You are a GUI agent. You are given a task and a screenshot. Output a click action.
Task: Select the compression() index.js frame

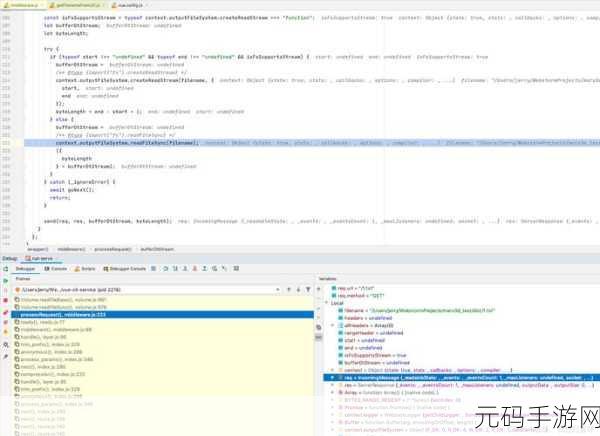pos(163,374)
